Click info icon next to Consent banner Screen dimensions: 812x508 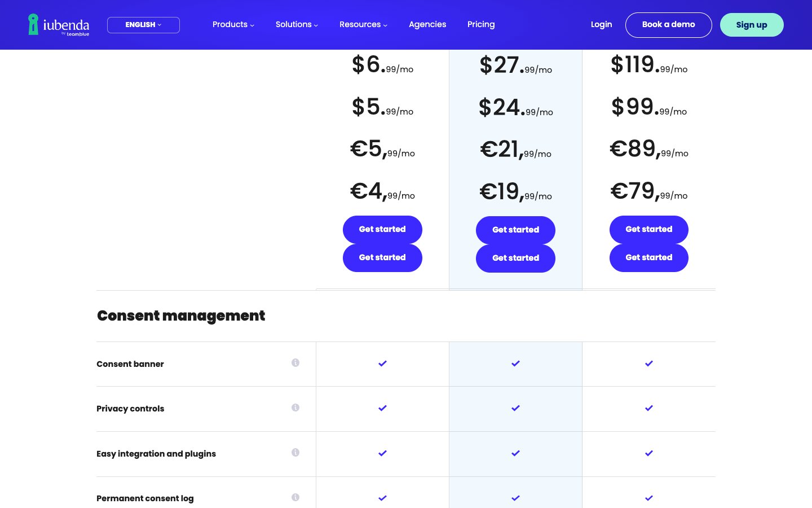click(x=295, y=363)
